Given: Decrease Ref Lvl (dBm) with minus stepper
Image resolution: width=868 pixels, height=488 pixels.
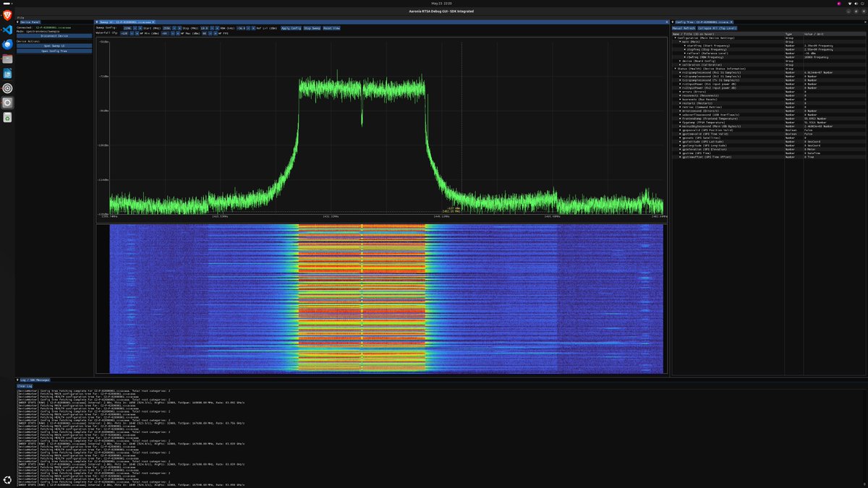Looking at the screenshot, I should [x=249, y=28].
